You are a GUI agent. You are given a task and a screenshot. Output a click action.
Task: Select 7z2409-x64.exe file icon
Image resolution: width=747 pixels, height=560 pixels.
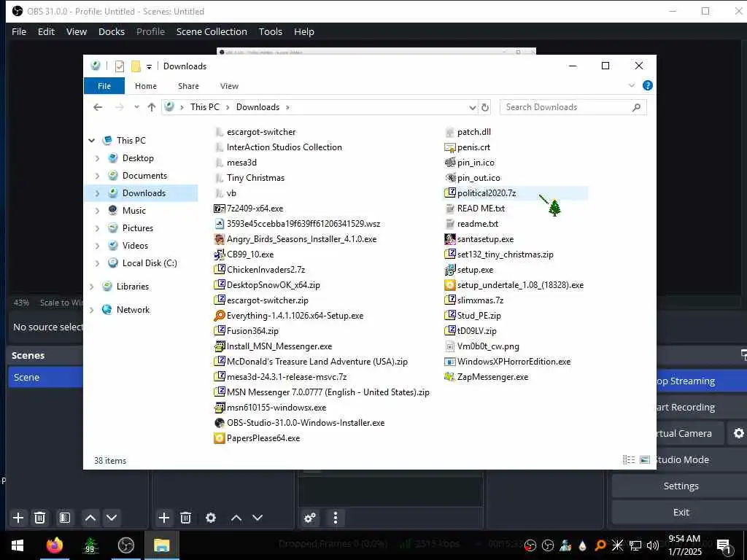click(219, 209)
